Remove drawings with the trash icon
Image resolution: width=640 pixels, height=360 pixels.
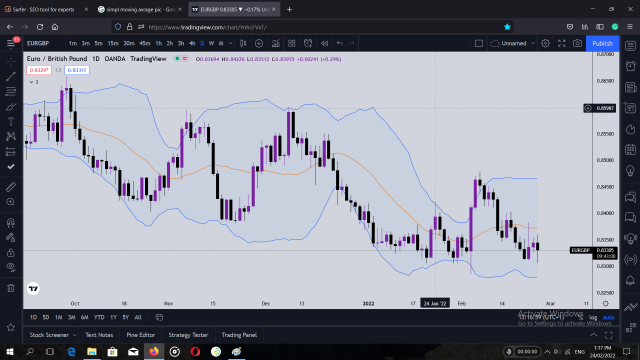tap(11, 288)
